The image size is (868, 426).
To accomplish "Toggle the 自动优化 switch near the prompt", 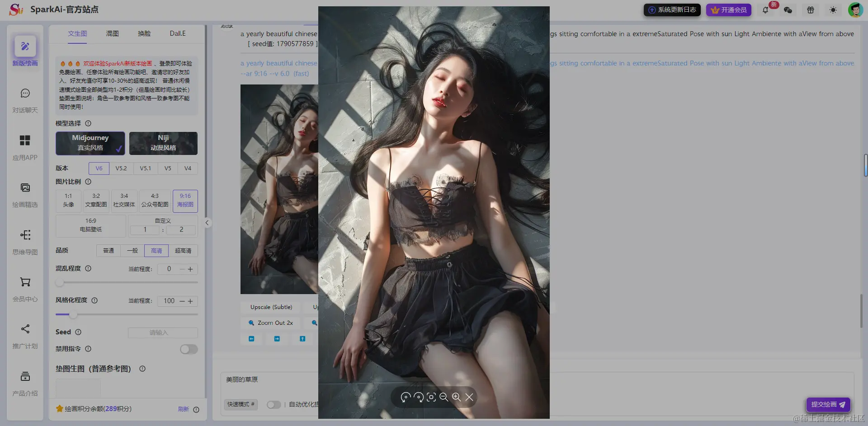I will (274, 404).
